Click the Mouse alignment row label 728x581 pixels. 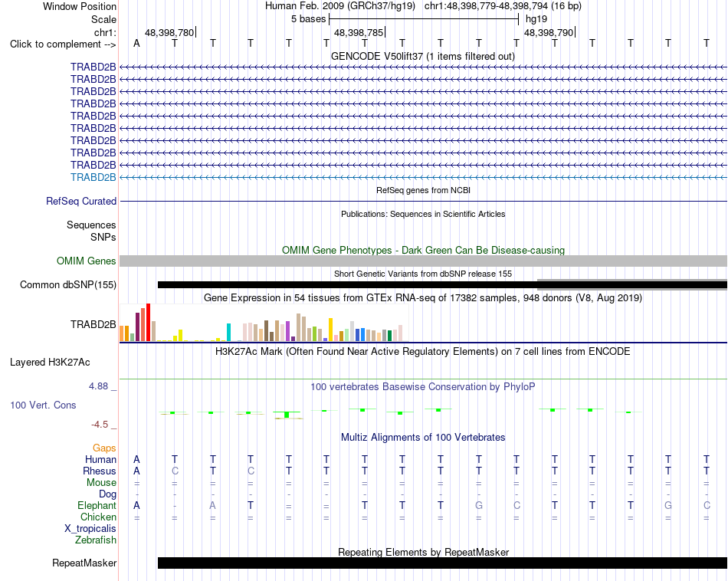[x=101, y=483]
